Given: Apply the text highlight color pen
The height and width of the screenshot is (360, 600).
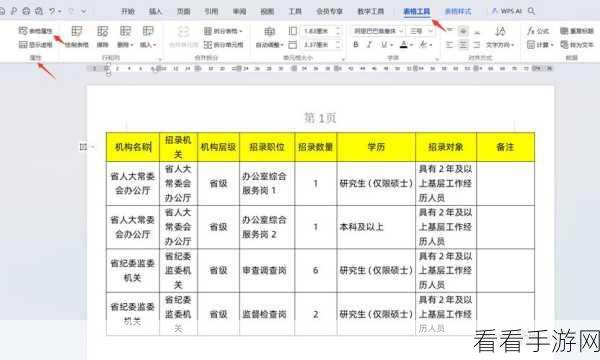Looking at the screenshot, I should pyautogui.click(x=423, y=45).
